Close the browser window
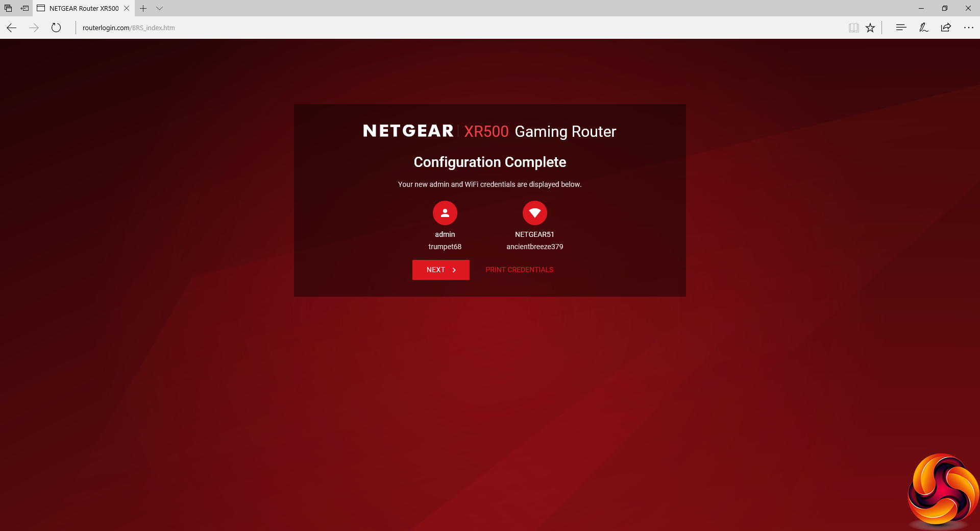Screen dimensions: 980x531 point(968,8)
